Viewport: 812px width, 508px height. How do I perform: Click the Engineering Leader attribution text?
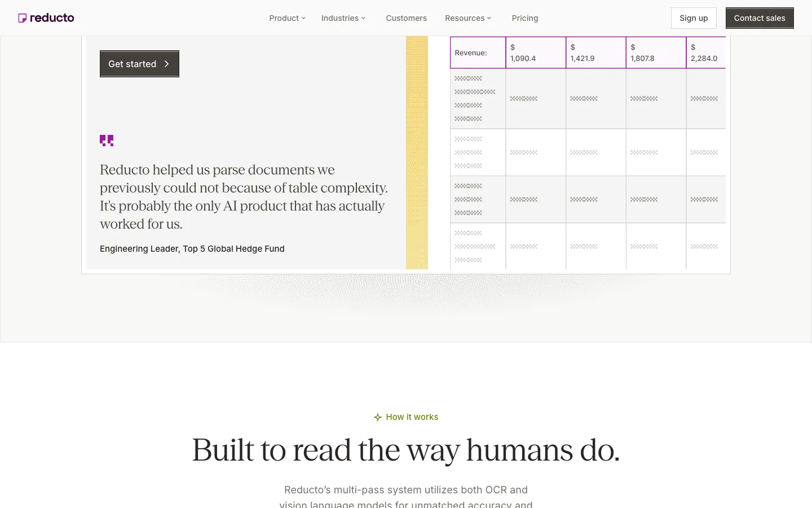pos(192,249)
